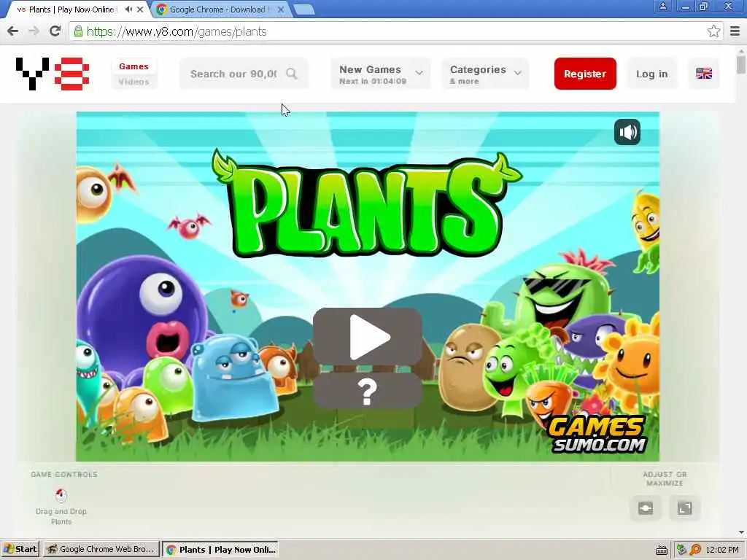Click the Y8 logo
747x560 pixels.
click(x=53, y=74)
